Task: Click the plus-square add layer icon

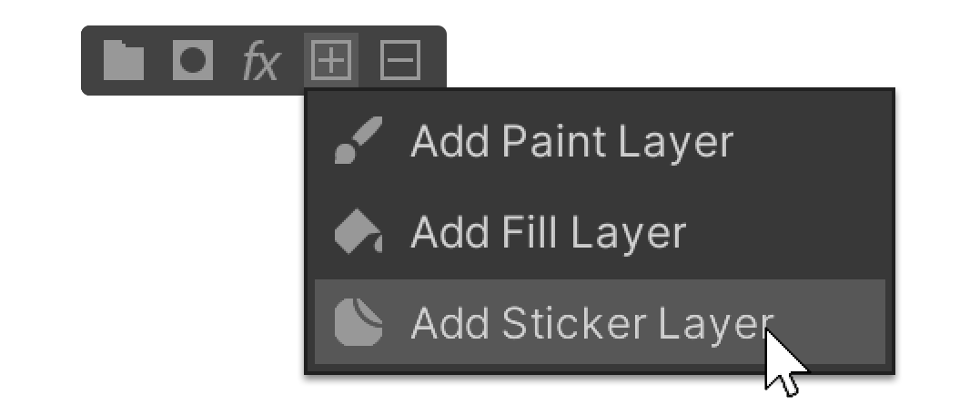Action: point(331,61)
